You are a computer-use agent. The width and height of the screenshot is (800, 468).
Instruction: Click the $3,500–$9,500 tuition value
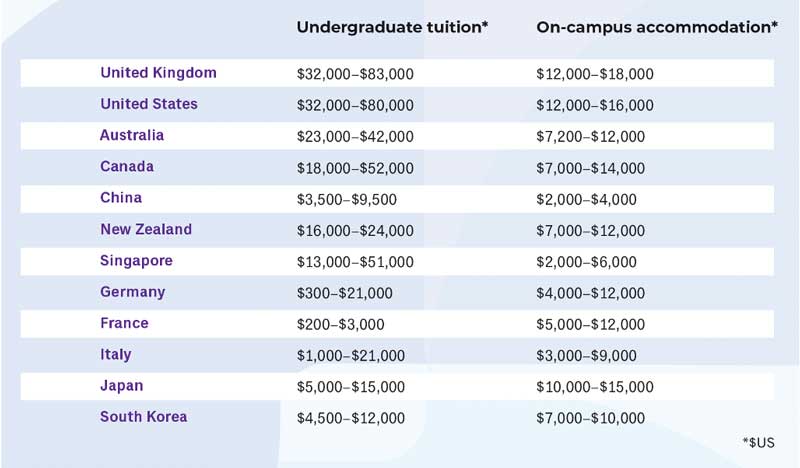[x=346, y=199]
